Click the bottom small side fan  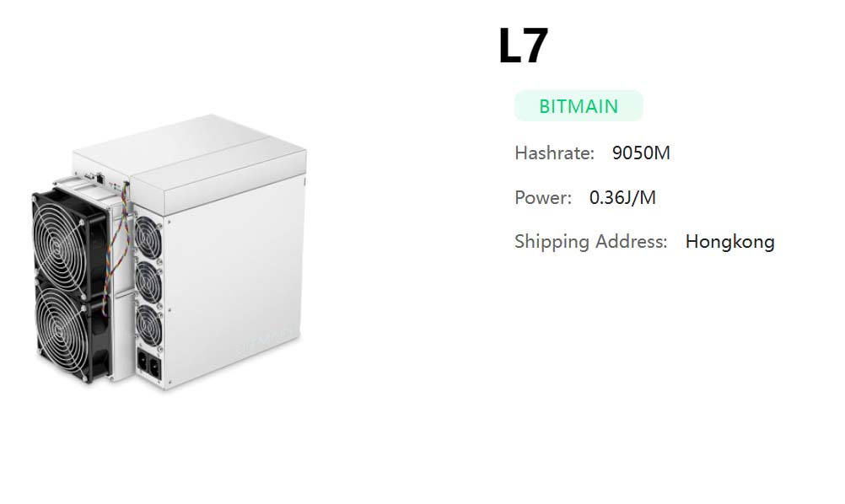[148, 326]
